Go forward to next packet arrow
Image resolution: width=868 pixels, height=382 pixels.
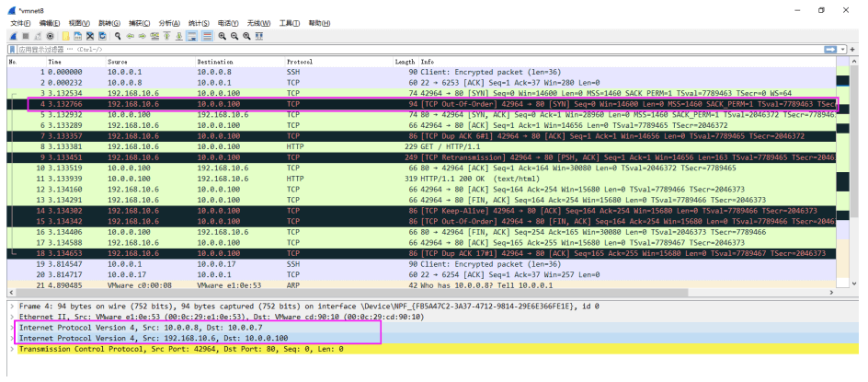point(143,36)
